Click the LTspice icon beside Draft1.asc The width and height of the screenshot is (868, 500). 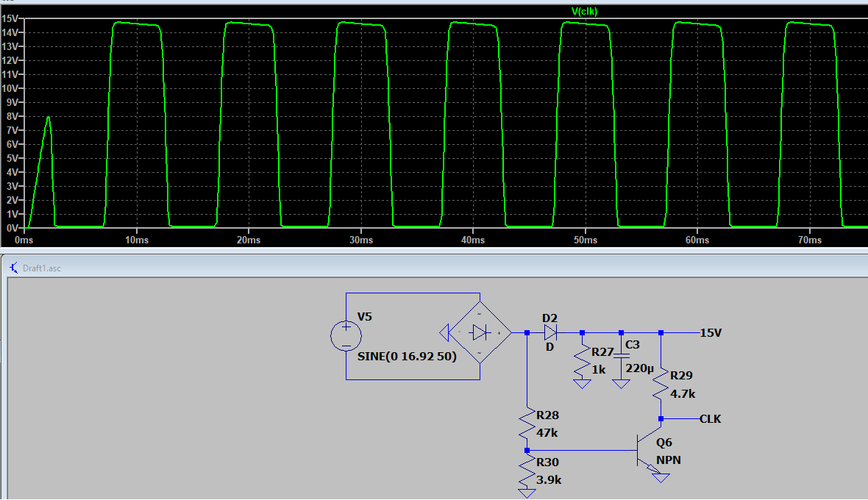click(x=14, y=268)
